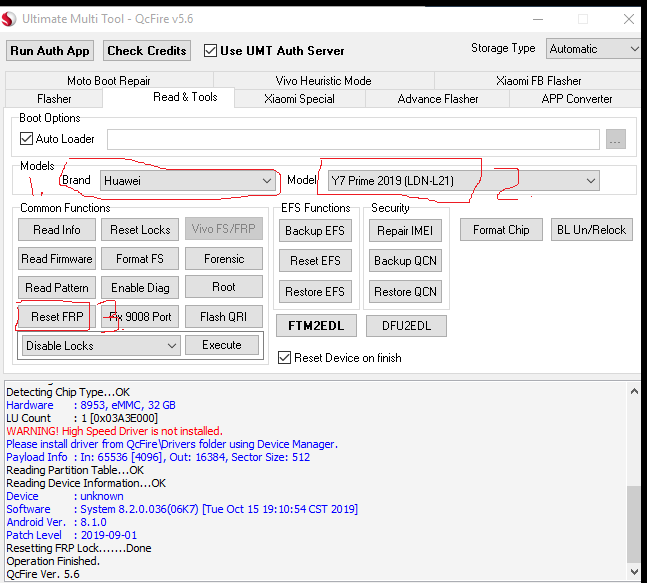647x583 pixels.
Task: Click the FTM2EDL button
Action: point(316,326)
